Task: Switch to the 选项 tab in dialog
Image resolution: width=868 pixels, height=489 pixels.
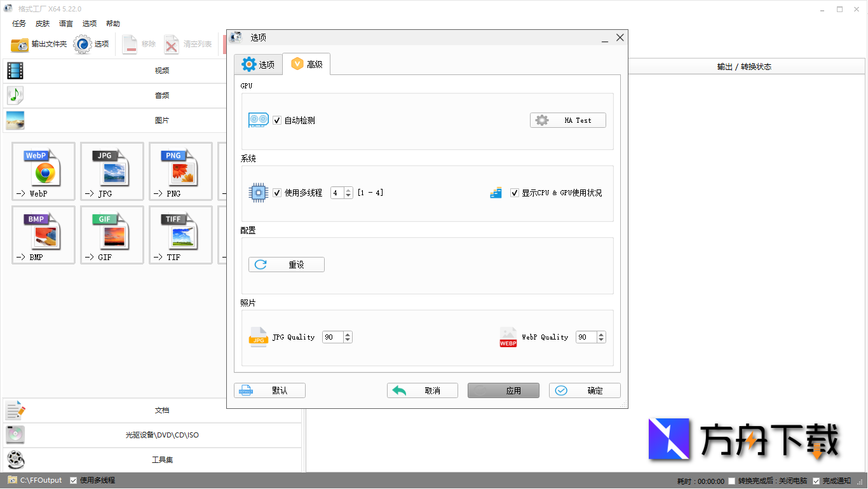Action: (259, 64)
